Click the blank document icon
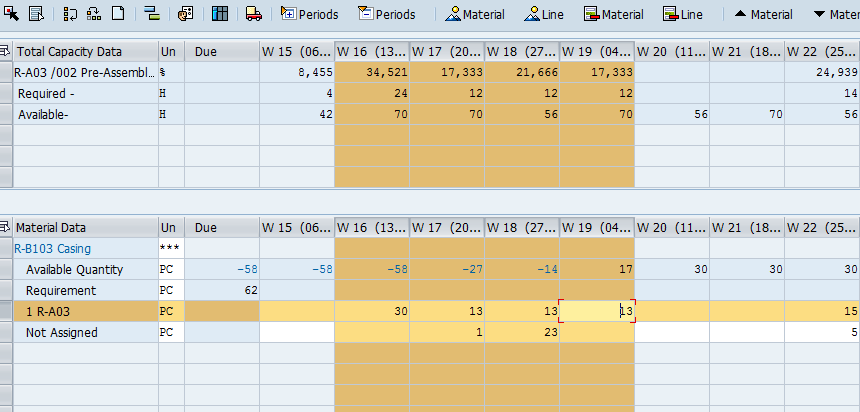The height and width of the screenshot is (412, 860). [118, 14]
